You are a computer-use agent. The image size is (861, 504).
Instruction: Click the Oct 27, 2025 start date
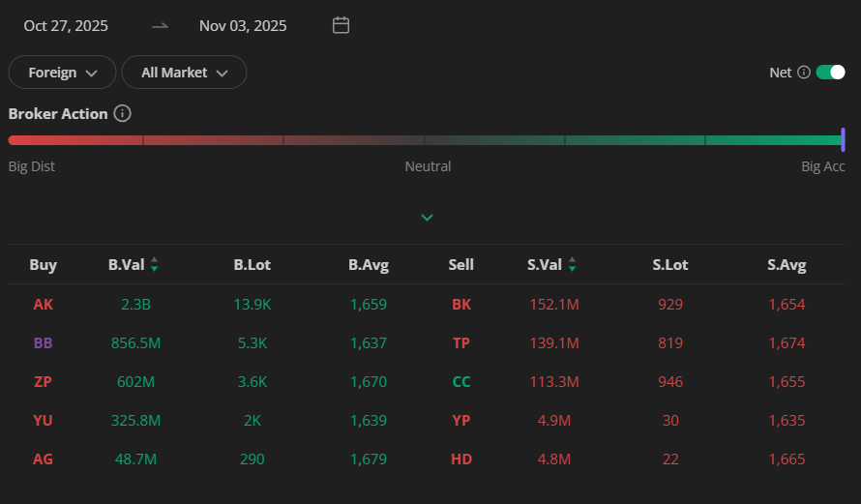click(66, 26)
